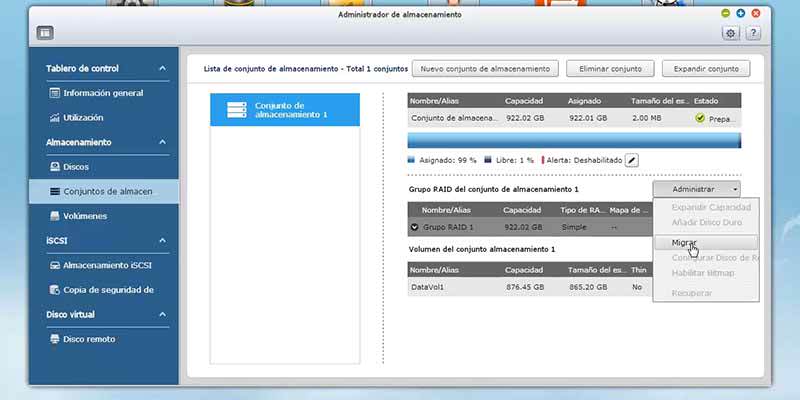Click the Alerta: Deshabilitado label
This screenshot has height=400, width=800.
tap(582, 160)
